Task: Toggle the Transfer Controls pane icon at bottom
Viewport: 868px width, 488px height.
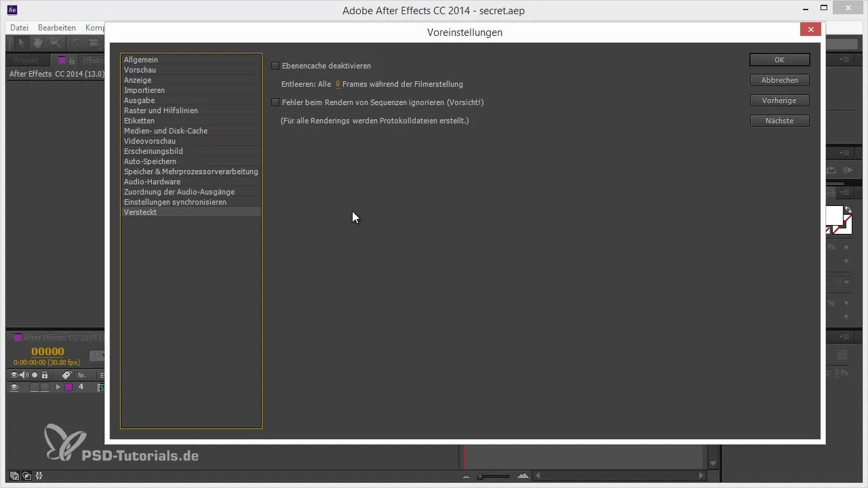Action: pyautogui.click(x=26, y=476)
